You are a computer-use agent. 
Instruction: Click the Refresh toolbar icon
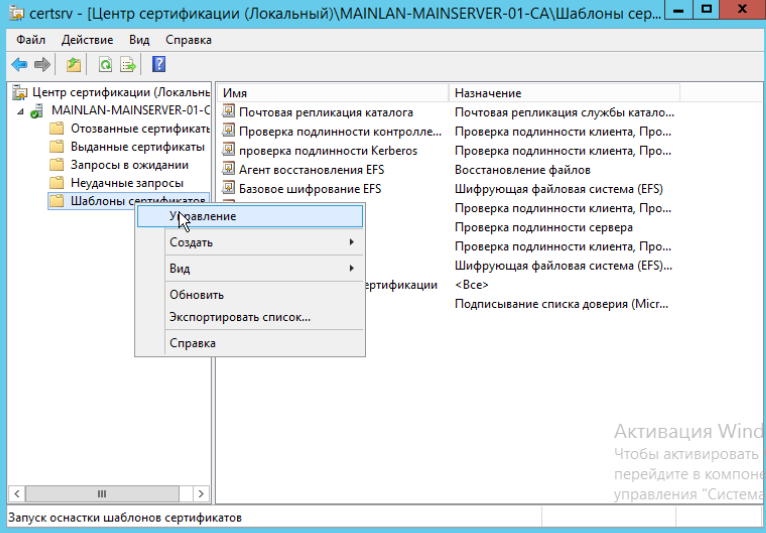(x=105, y=65)
